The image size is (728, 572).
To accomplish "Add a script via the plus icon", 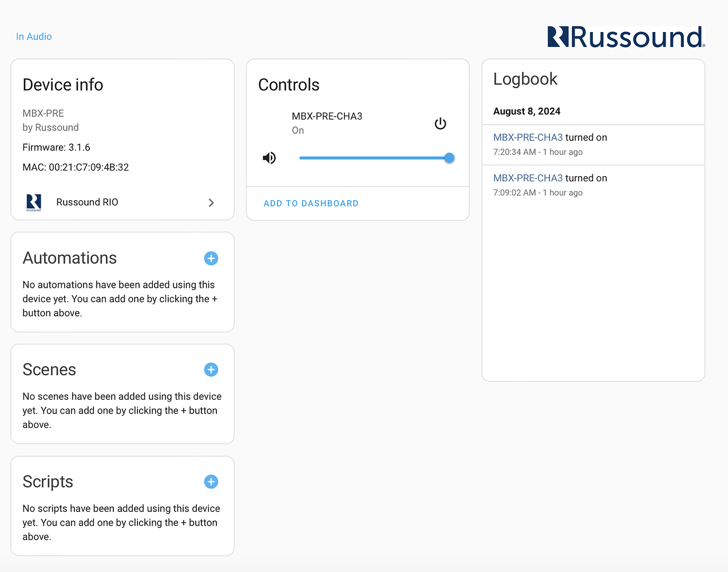I will [x=211, y=482].
